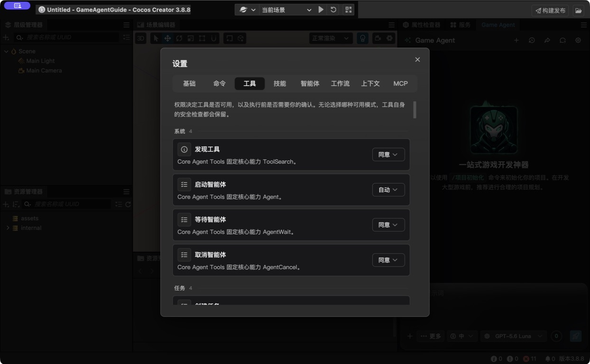Click the list icon beside 取消智能体
590x364 pixels.
184,255
